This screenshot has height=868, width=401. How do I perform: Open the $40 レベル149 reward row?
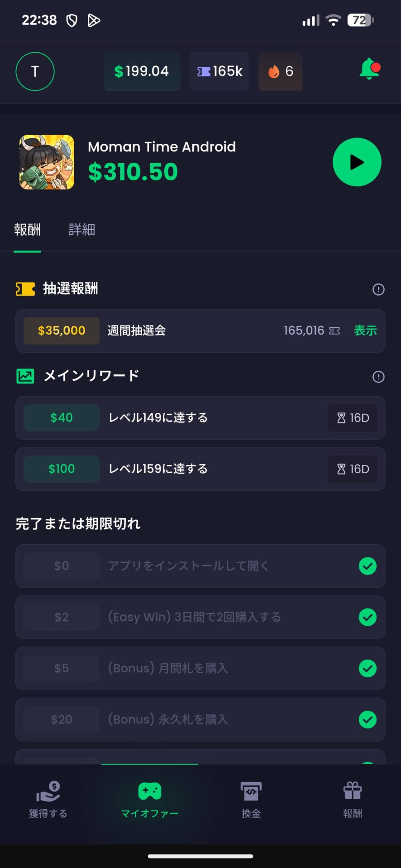(x=200, y=418)
